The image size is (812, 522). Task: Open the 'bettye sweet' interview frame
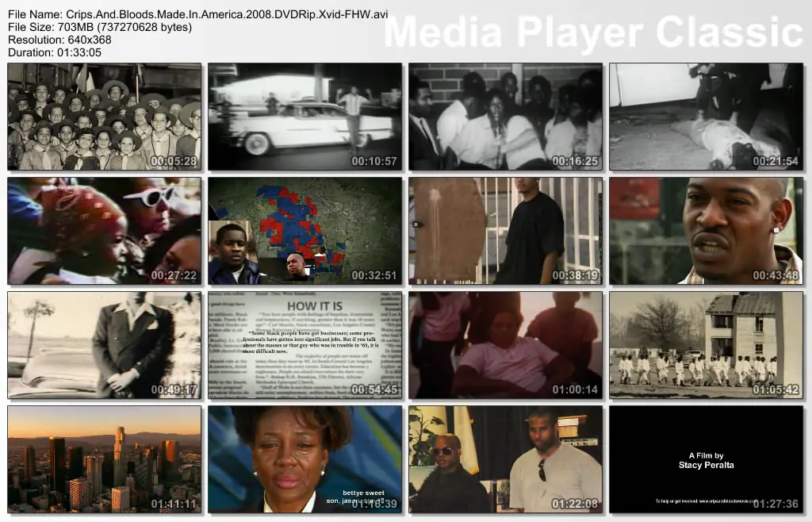tap(305, 459)
